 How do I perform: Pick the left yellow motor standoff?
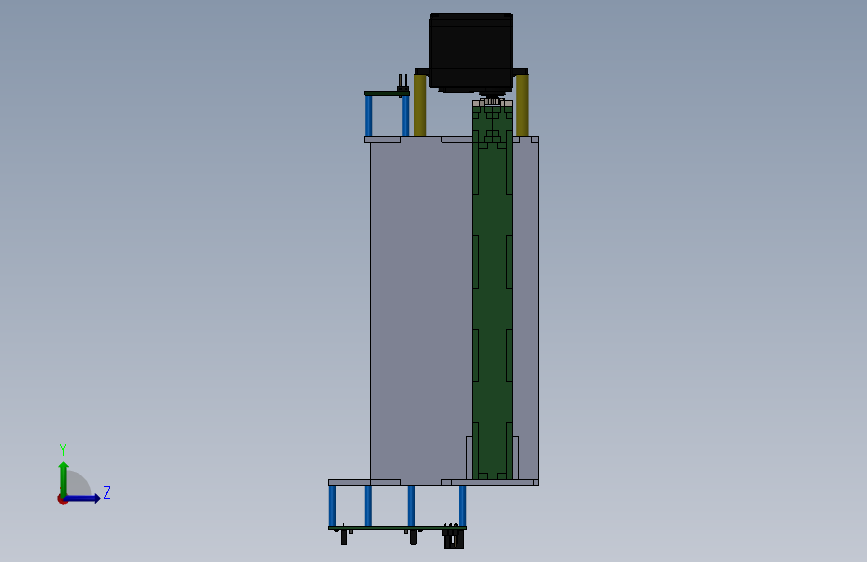[420, 105]
